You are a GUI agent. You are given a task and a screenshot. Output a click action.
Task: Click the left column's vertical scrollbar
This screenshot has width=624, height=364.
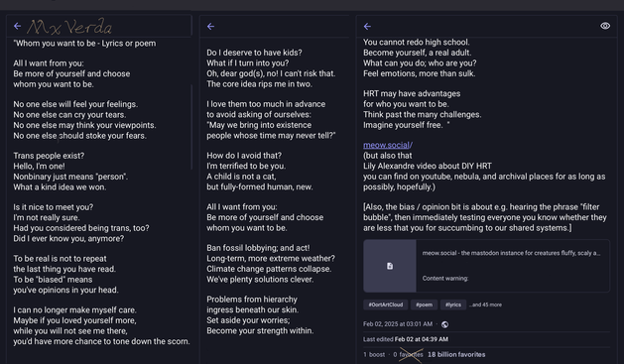pyautogui.click(x=191, y=127)
